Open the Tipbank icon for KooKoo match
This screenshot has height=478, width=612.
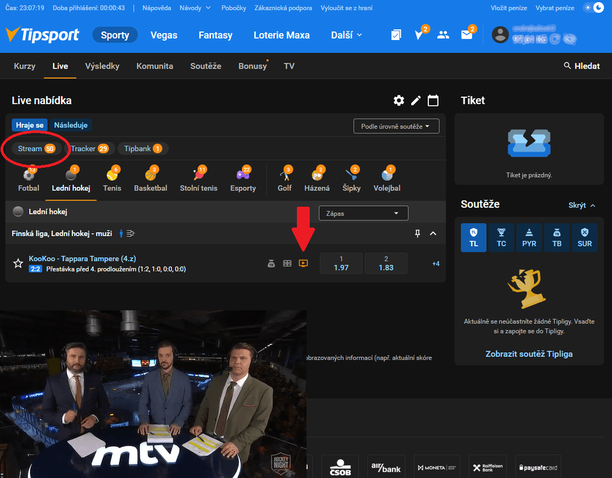click(271, 263)
